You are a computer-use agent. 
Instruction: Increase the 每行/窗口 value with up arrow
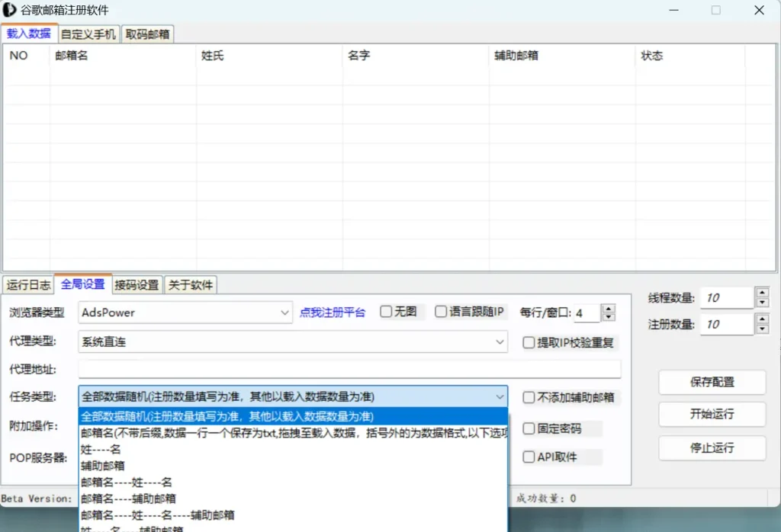point(608,309)
